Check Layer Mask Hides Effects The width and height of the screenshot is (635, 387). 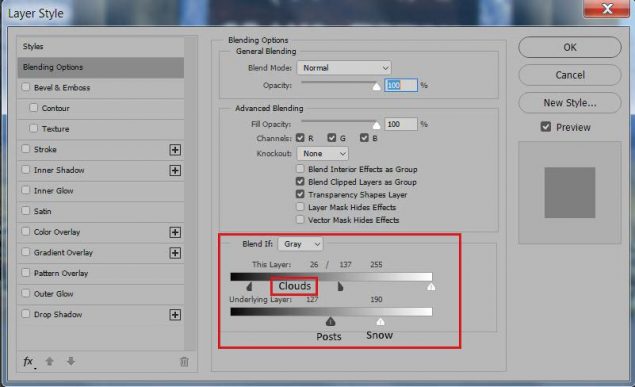(x=300, y=207)
